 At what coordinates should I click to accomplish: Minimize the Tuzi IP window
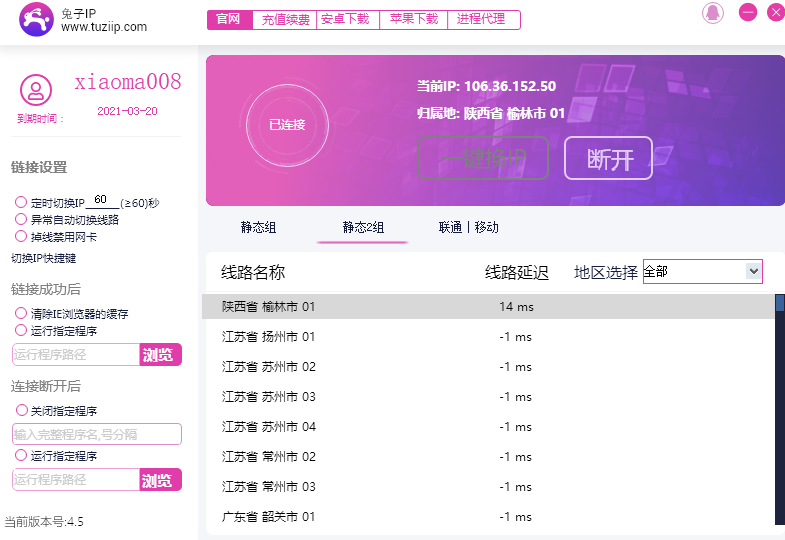(748, 12)
